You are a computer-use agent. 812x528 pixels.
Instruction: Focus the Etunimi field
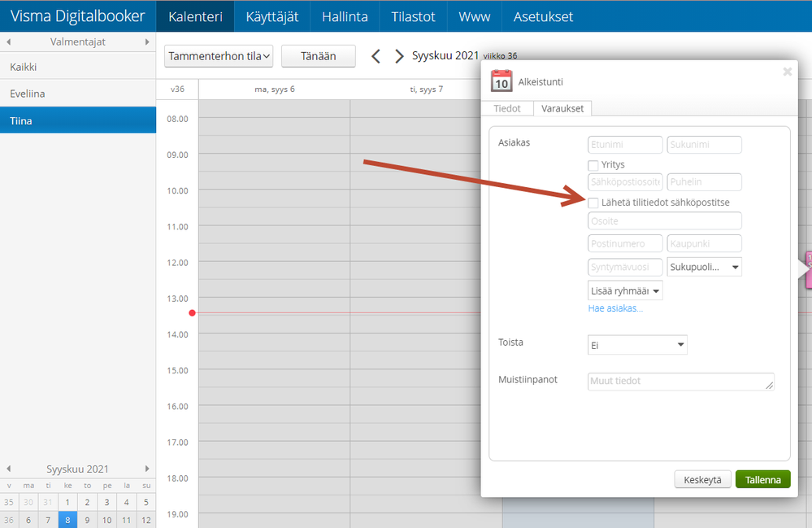pyautogui.click(x=625, y=145)
